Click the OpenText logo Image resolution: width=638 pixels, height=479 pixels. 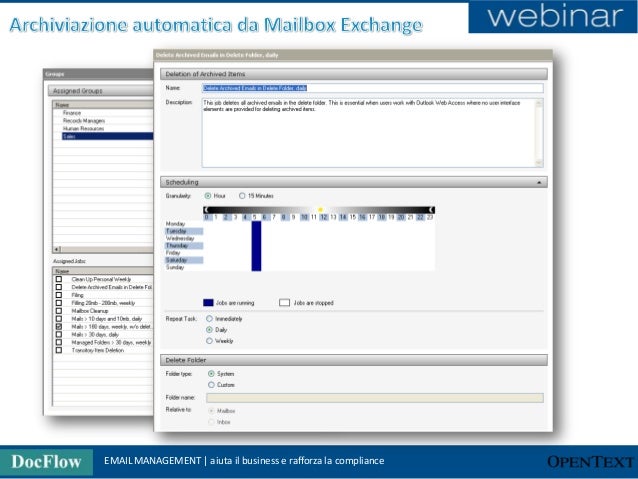[590, 462]
